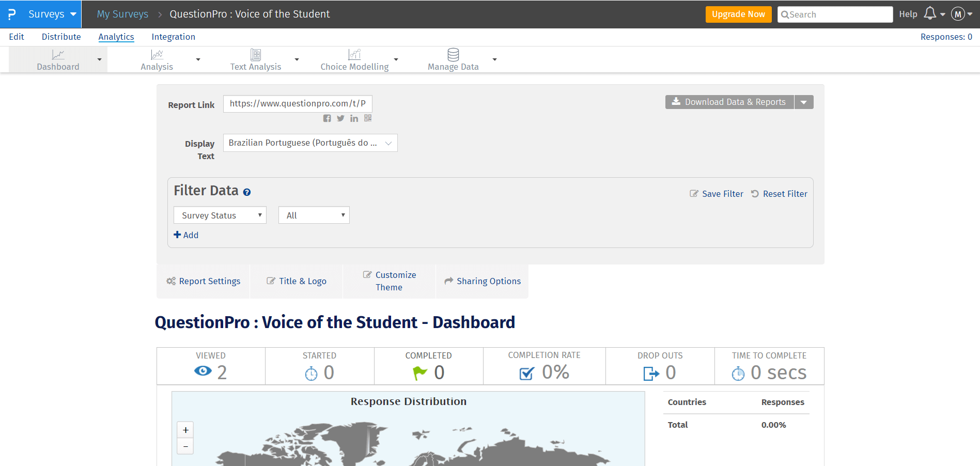This screenshot has width=980, height=466.
Task: Click the Drop Outs exit icon
Action: tap(651, 373)
